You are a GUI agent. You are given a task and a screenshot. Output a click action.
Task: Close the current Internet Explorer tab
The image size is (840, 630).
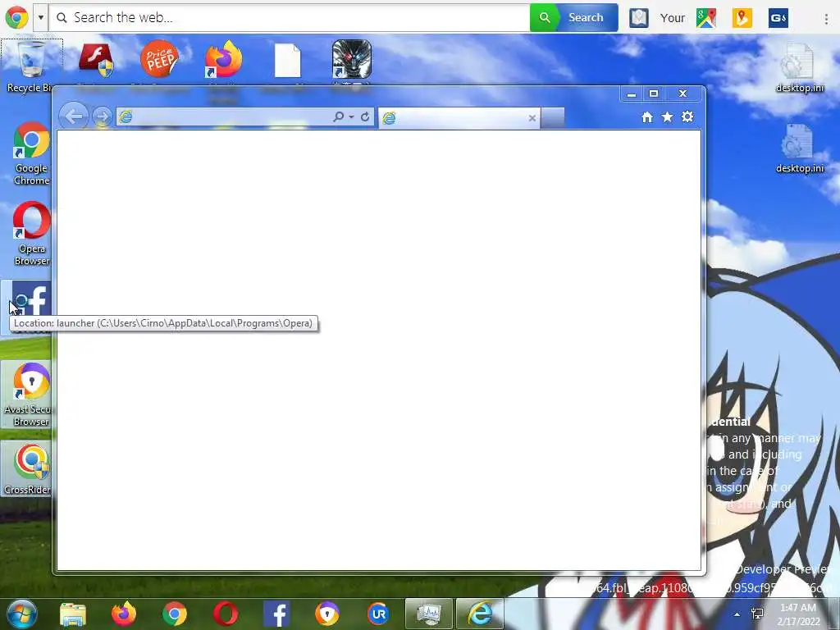[x=532, y=118]
